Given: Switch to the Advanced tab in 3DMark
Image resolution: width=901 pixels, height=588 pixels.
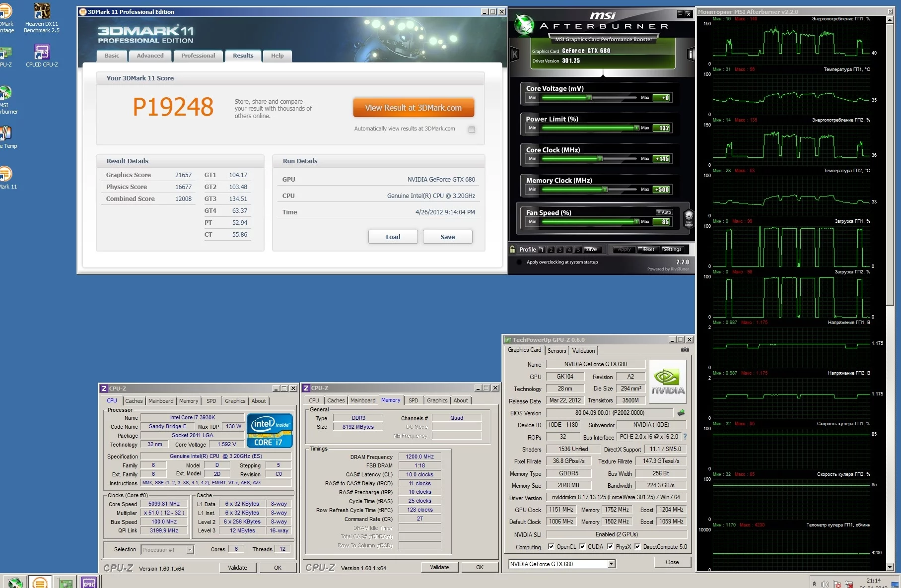Looking at the screenshot, I should [150, 56].
